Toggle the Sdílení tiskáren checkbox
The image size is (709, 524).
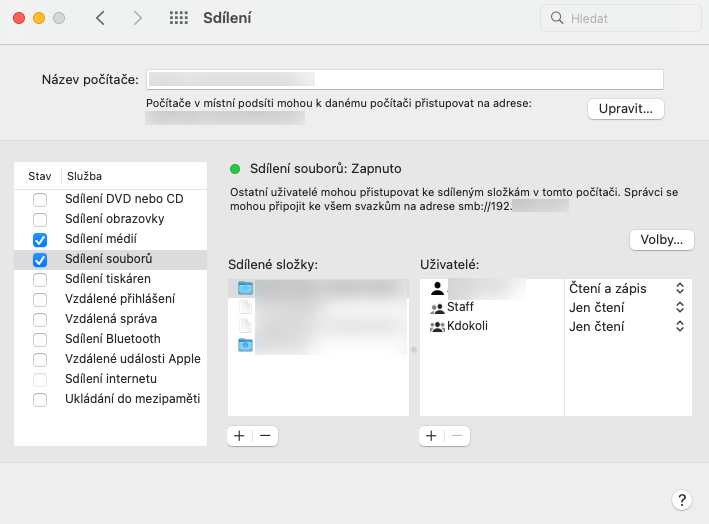click(x=40, y=279)
